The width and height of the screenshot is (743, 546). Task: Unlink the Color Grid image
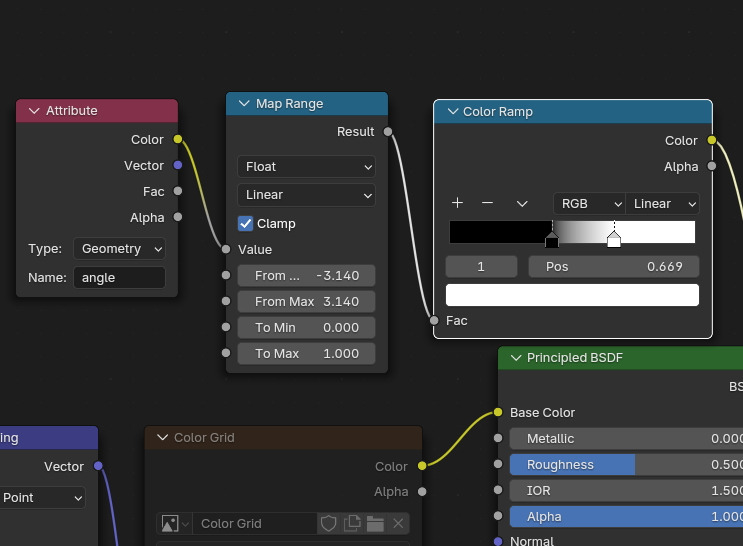[x=398, y=524]
